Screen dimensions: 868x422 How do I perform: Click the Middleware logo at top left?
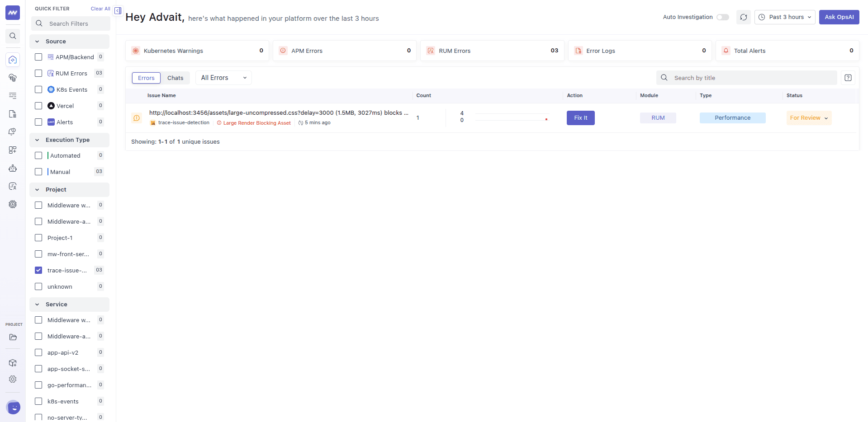point(13,13)
